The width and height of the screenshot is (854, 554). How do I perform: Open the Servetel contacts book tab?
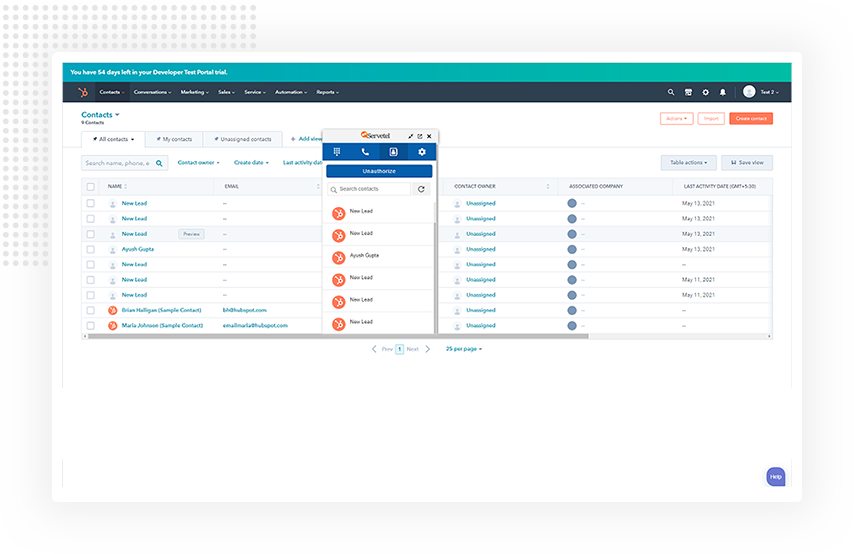(x=393, y=152)
